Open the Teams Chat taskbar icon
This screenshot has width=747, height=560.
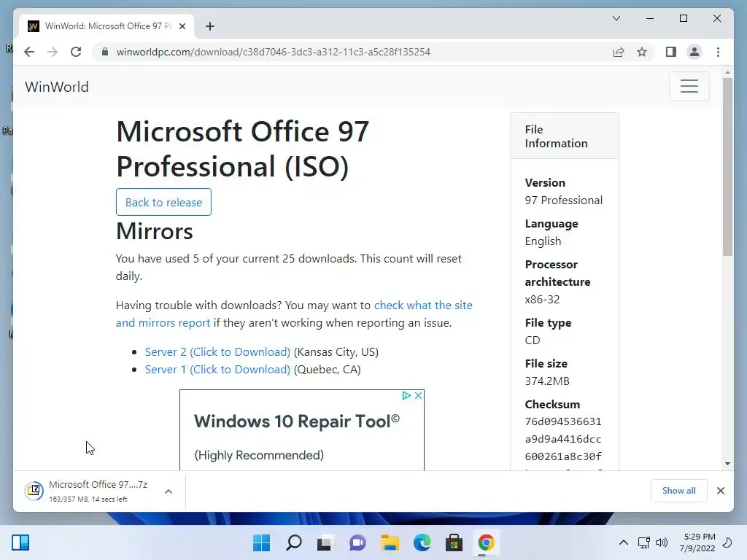pyautogui.click(x=357, y=542)
